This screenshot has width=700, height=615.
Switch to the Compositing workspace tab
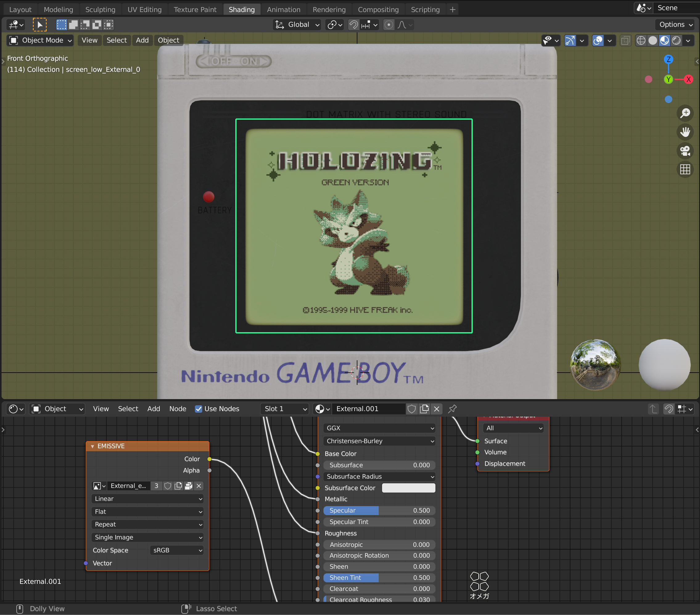378,10
